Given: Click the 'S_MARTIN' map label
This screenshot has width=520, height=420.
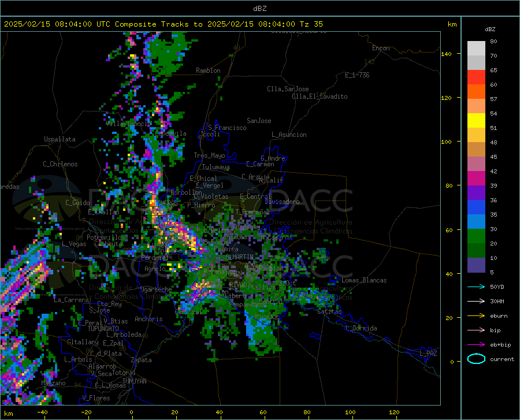Looking at the screenshot, I should (x=239, y=257).
